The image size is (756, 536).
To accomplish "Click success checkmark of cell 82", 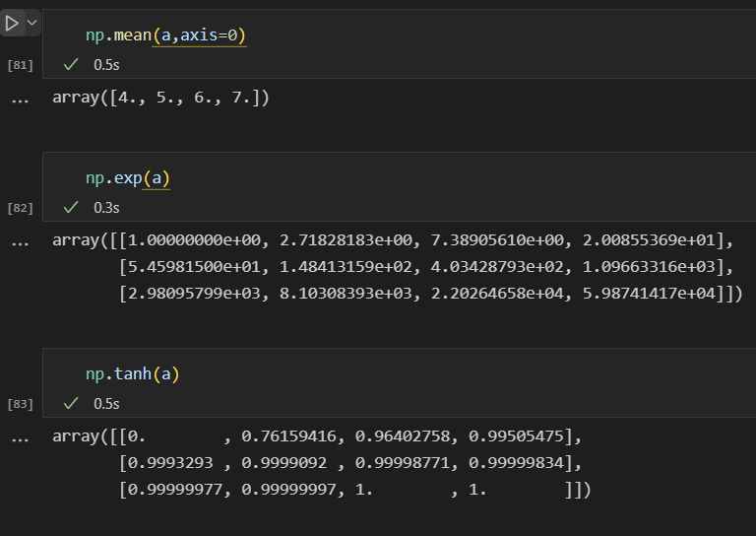I will coord(71,207).
